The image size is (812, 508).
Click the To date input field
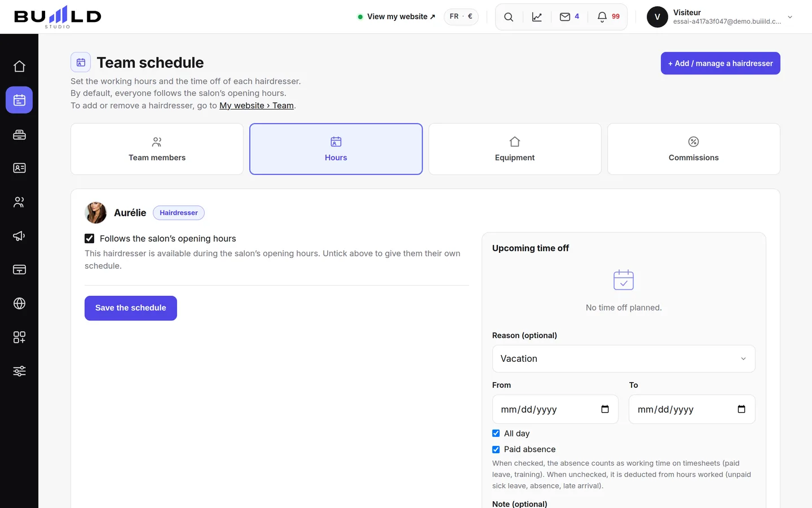coord(692,409)
